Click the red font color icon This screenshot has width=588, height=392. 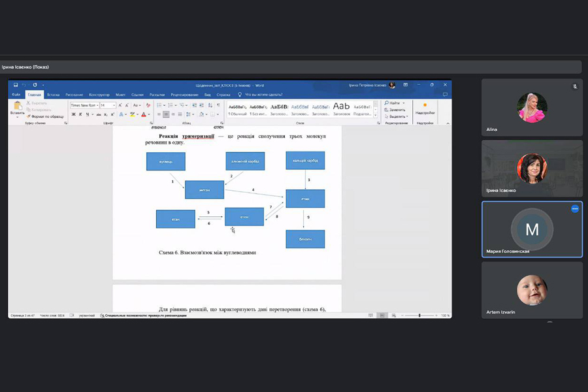(x=144, y=114)
